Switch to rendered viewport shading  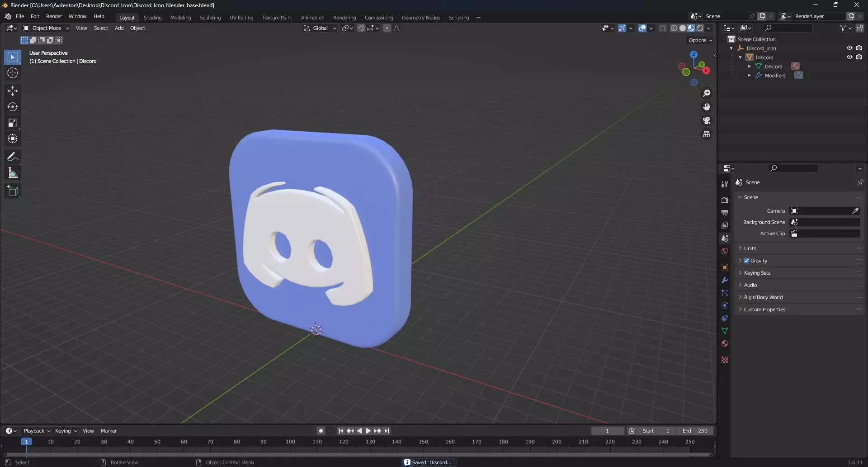point(700,28)
